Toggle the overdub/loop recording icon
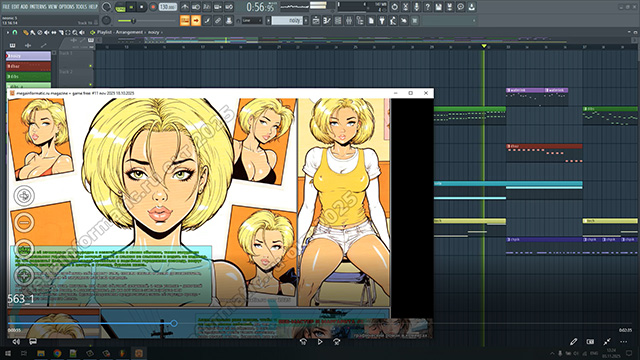The image size is (640, 360). point(218,7)
